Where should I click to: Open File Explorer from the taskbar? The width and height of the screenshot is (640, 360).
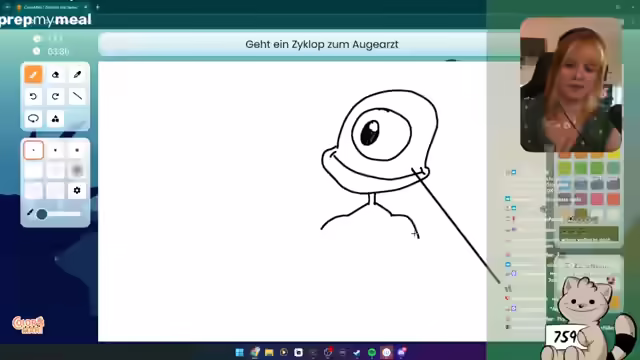pos(269,352)
